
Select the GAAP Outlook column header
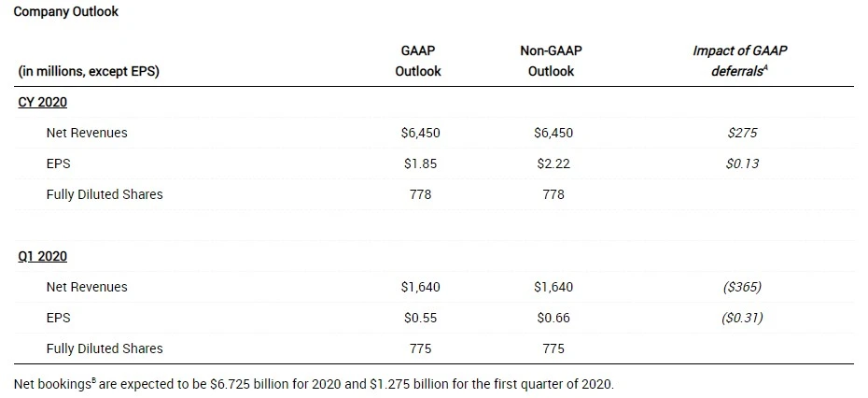418,61
